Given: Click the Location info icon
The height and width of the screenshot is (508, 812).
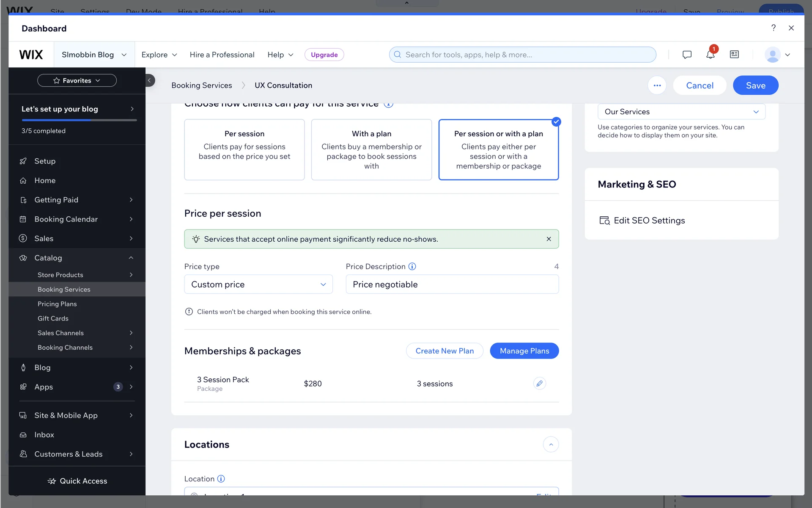Looking at the screenshot, I should click(221, 479).
